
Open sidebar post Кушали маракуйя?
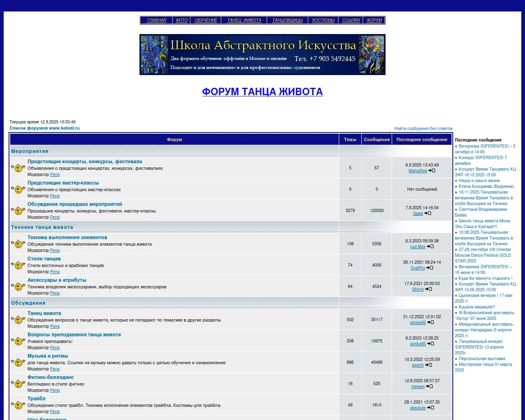click(x=477, y=307)
